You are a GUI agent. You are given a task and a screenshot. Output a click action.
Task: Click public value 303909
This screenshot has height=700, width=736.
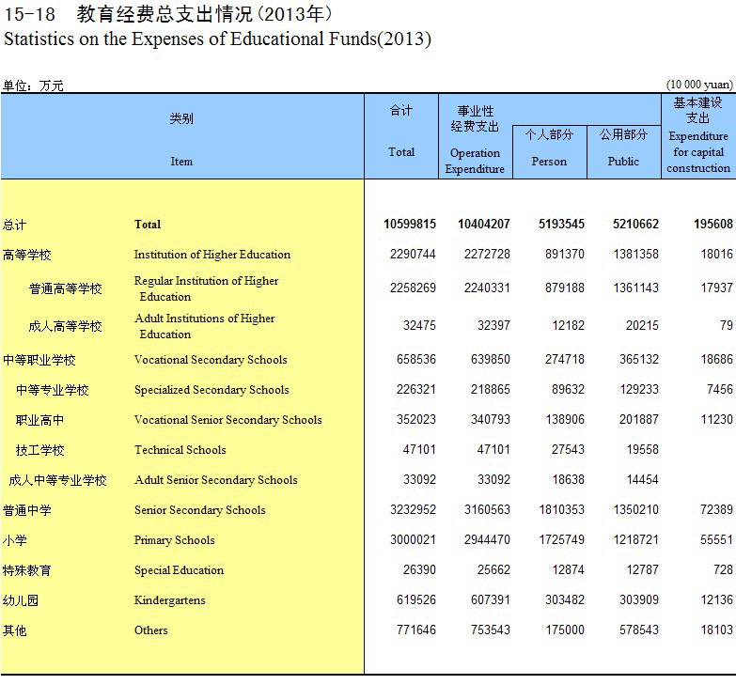[x=639, y=599]
